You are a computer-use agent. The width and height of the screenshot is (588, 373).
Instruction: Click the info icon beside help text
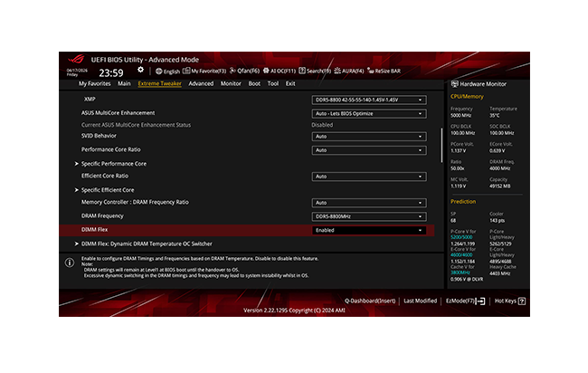coord(70,263)
